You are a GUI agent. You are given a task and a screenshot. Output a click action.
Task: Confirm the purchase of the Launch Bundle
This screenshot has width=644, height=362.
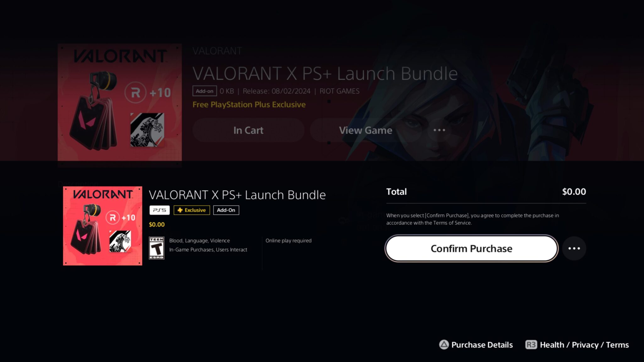click(471, 248)
